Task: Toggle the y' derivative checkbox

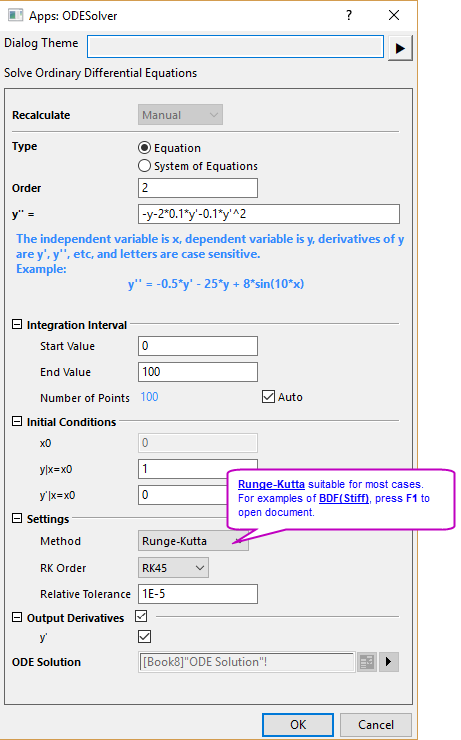Action: coord(145,637)
